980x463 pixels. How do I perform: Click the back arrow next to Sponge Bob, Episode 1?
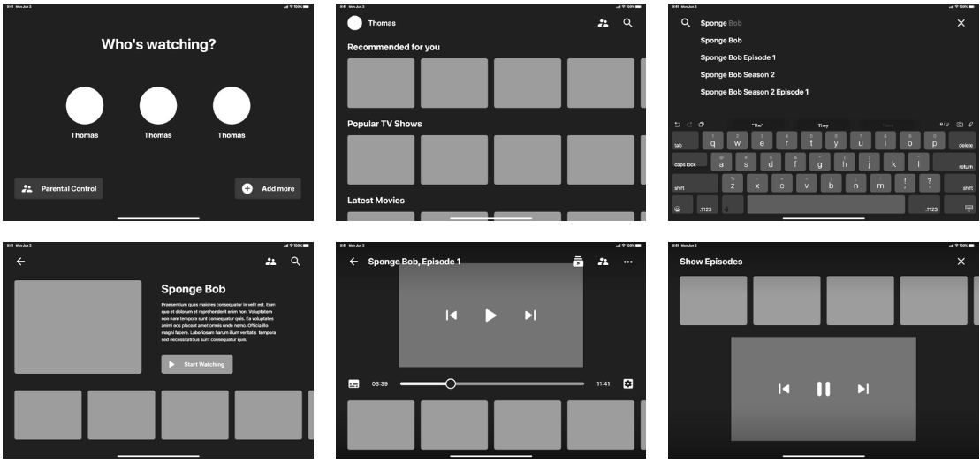(353, 262)
